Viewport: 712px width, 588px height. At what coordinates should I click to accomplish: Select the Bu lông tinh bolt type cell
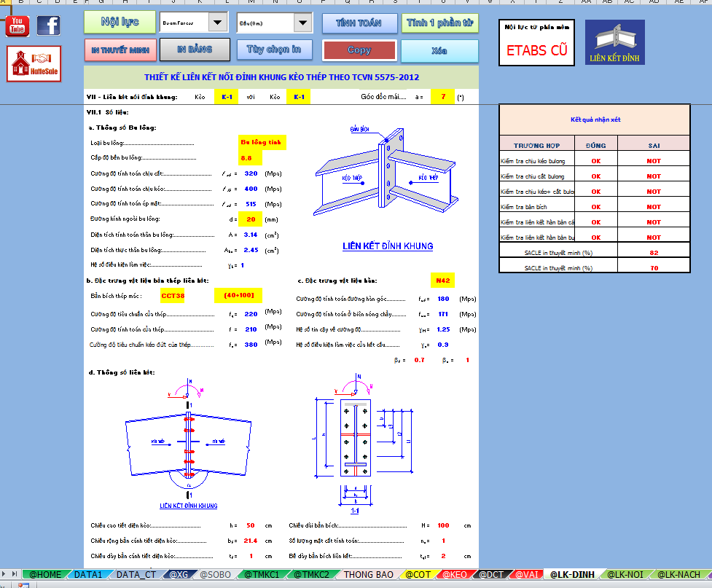[x=262, y=143]
